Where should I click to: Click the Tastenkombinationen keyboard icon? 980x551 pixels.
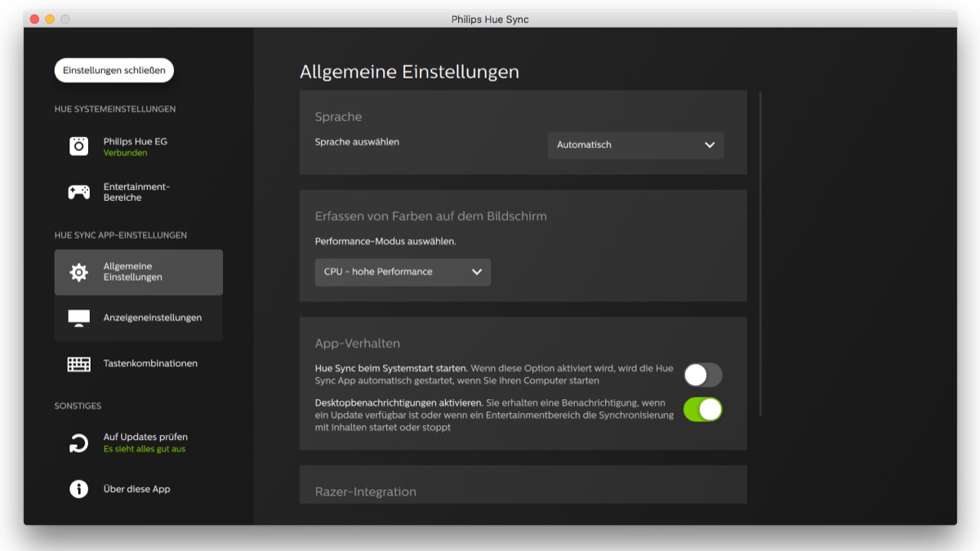(78, 364)
